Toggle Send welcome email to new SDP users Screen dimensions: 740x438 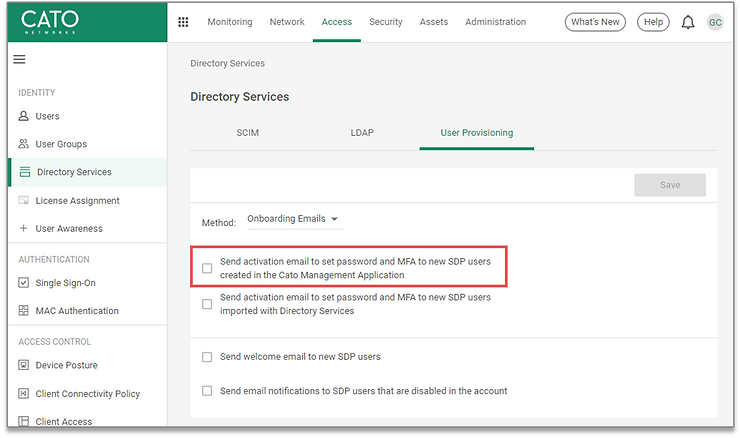click(x=207, y=357)
